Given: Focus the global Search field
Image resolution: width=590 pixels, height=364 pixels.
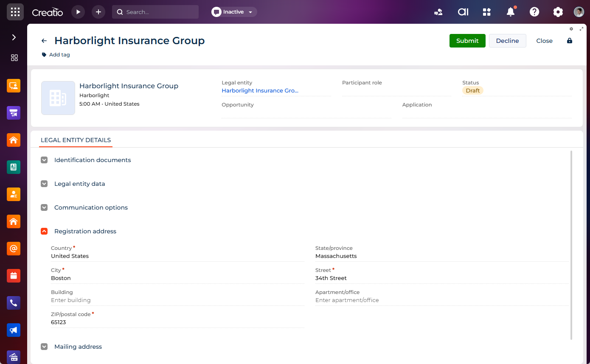Looking at the screenshot, I should [x=155, y=12].
